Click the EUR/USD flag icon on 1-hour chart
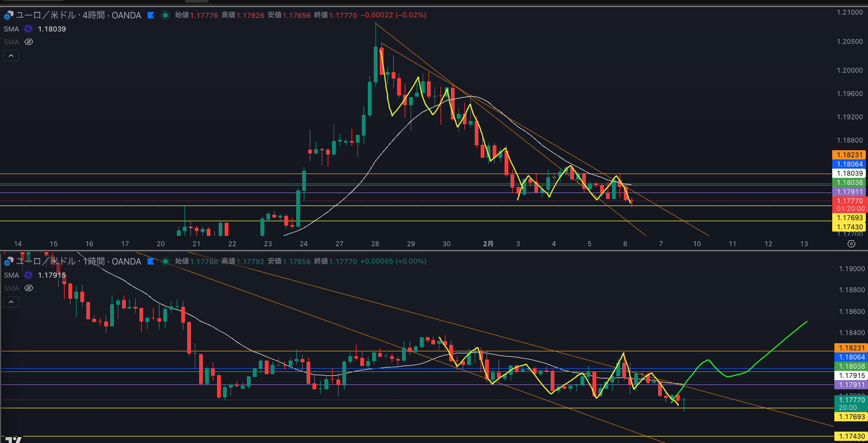Image resolution: width=868 pixels, height=443 pixels. [9, 261]
